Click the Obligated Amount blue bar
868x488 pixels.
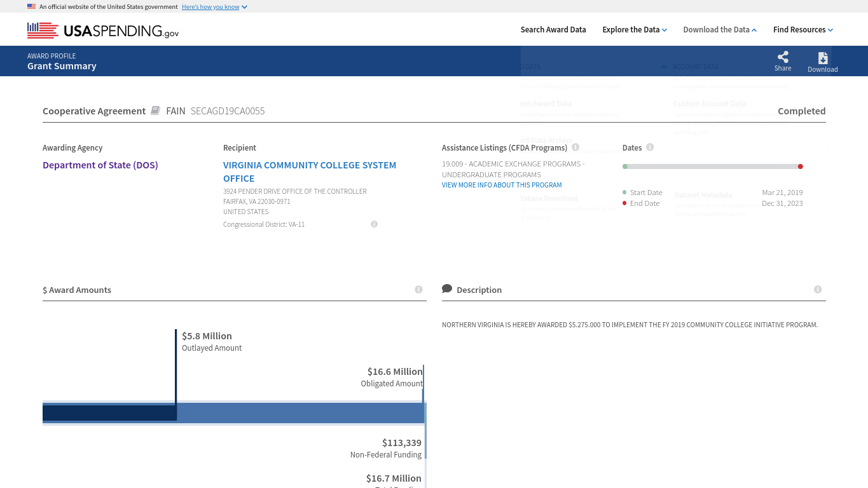(x=300, y=413)
